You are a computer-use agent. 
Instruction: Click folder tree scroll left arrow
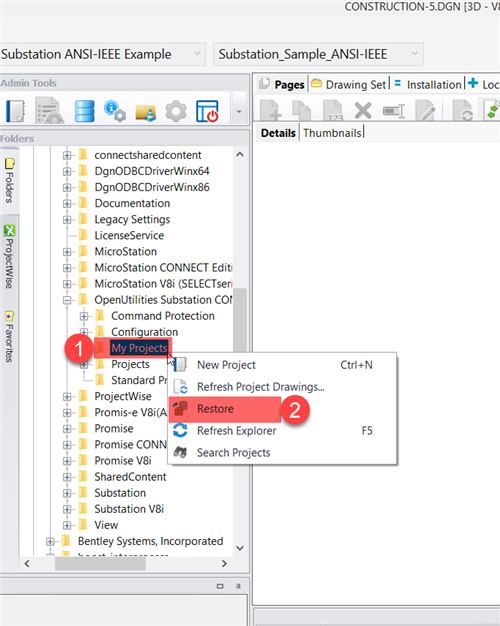tap(27, 564)
